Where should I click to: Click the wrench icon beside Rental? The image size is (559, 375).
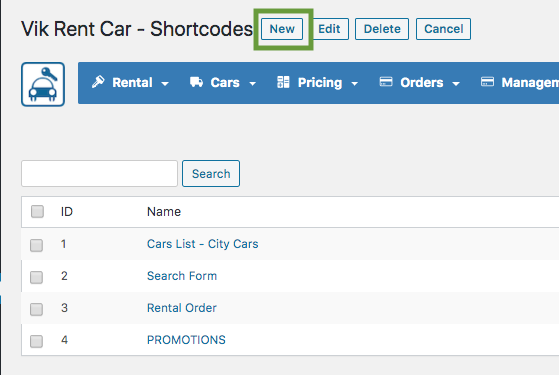point(98,82)
